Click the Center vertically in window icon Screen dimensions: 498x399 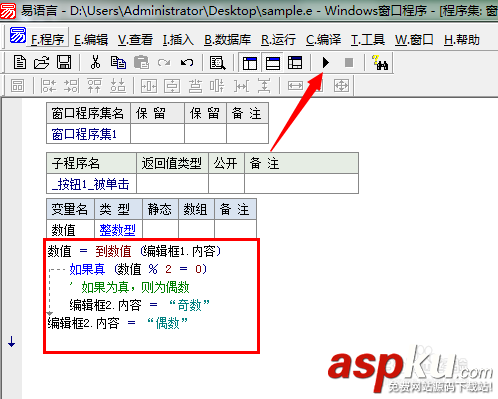tap(172, 86)
